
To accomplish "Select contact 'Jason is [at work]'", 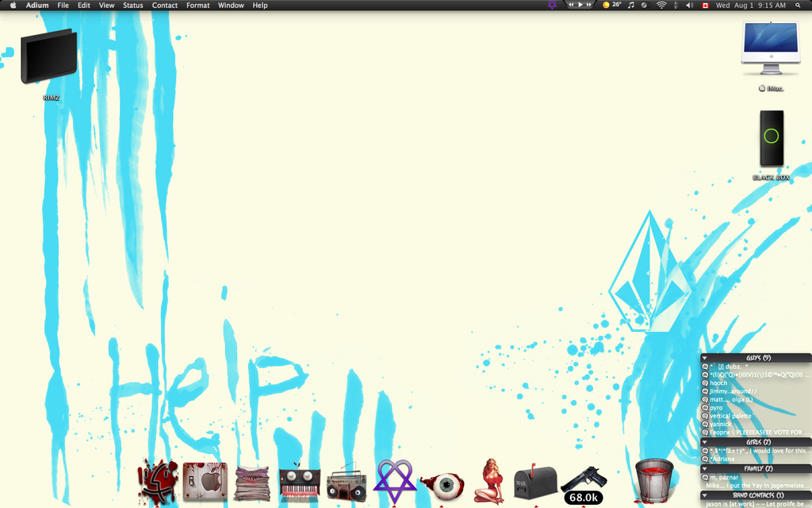I will click(756, 504).
